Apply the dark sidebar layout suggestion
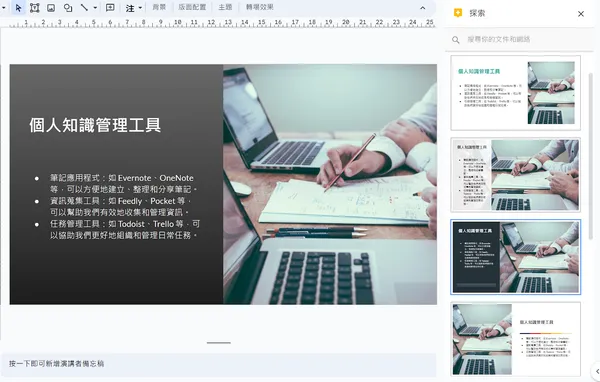This screenshot has width=600, height=382. coord(515,257)
